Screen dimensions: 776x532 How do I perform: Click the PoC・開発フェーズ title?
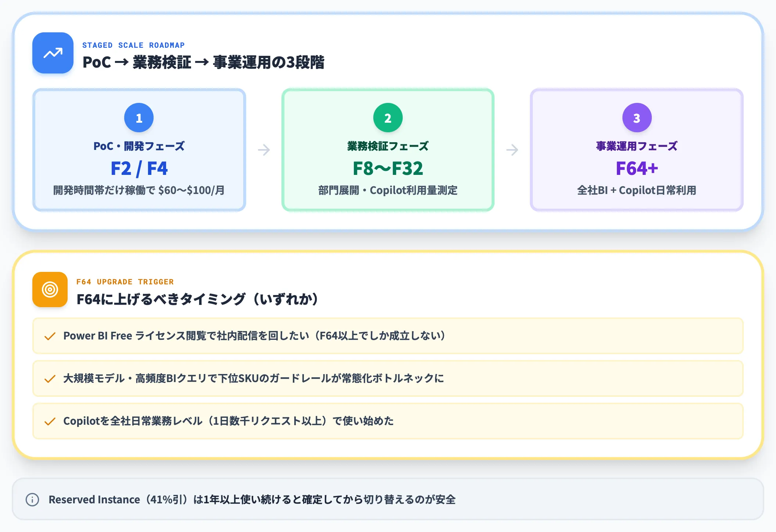click(x=139, y=146)
